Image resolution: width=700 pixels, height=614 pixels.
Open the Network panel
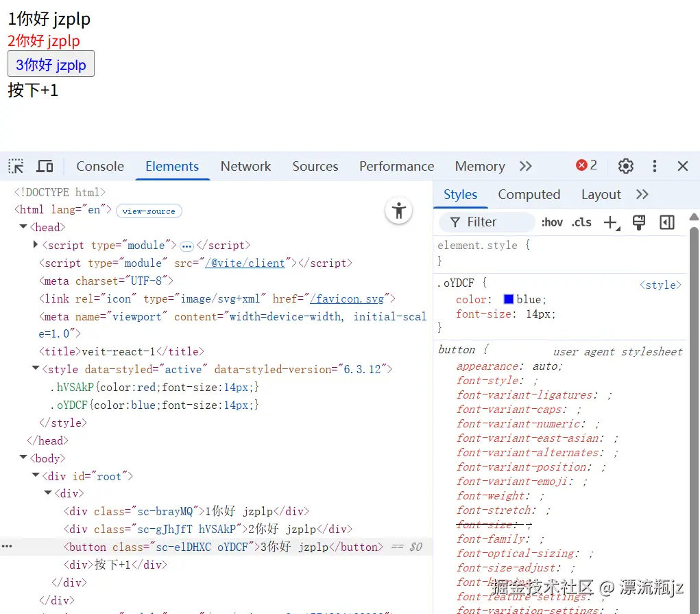[x=245, y=166]
